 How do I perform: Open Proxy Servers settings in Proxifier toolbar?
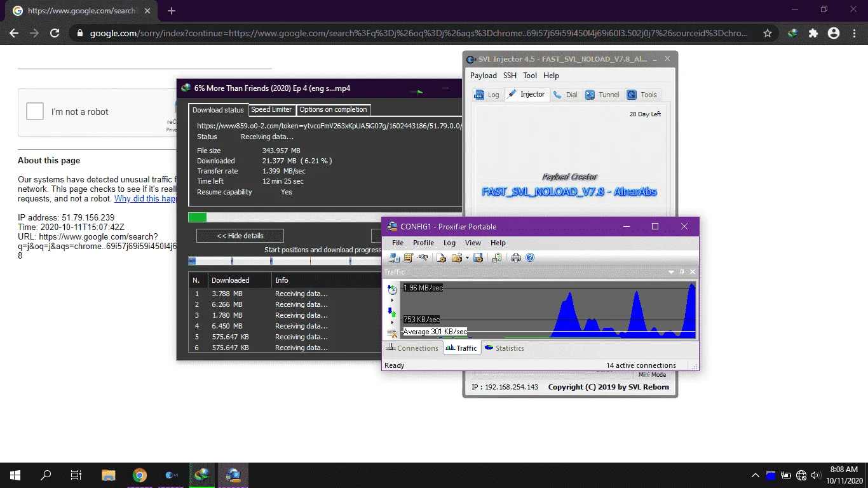395,257
